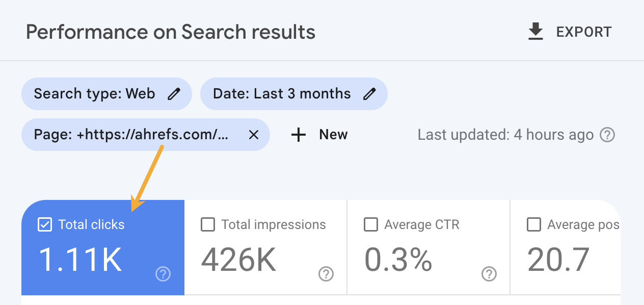Image resolution: width=644 pixels, height=305 pixels.
Task: Click the pencil icon on Date filter
Action: [370, 94]
